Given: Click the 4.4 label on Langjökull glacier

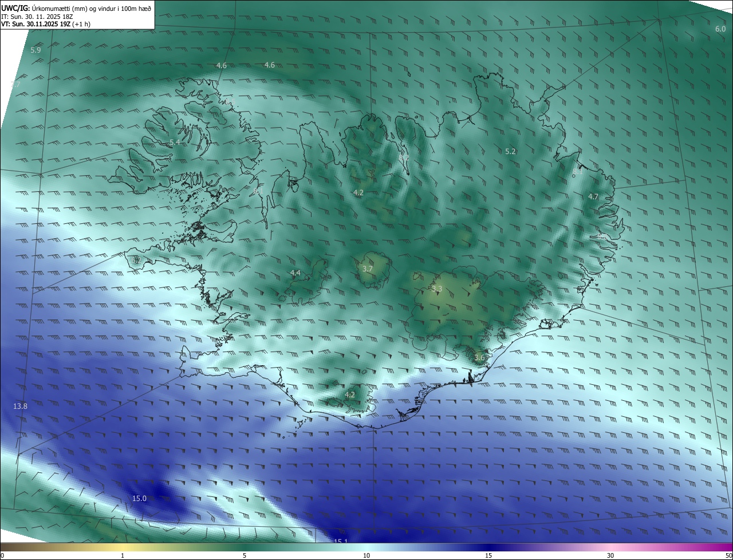Looking at the screenshot, I should click(x=295, y=273).
